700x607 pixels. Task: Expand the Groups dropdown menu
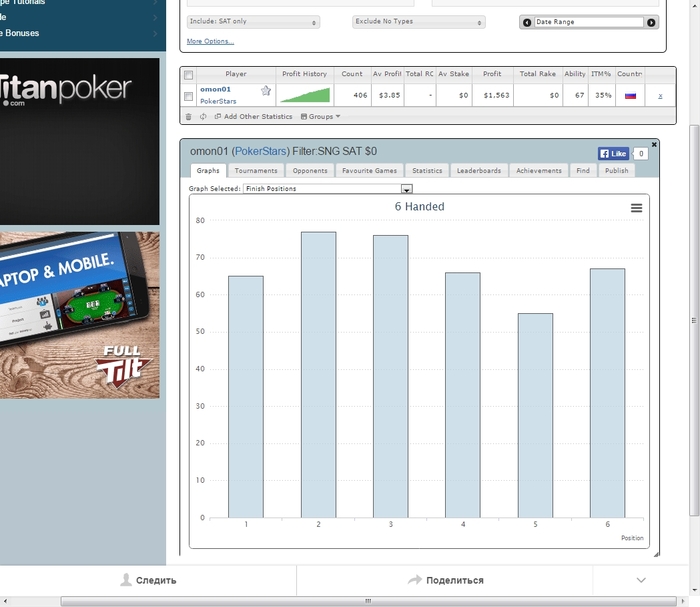tap(321, 116)
